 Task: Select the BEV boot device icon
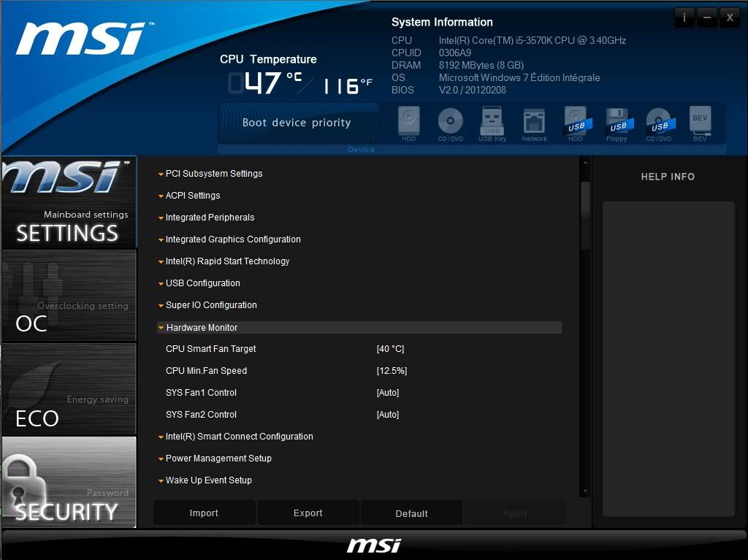pos(701,121)
